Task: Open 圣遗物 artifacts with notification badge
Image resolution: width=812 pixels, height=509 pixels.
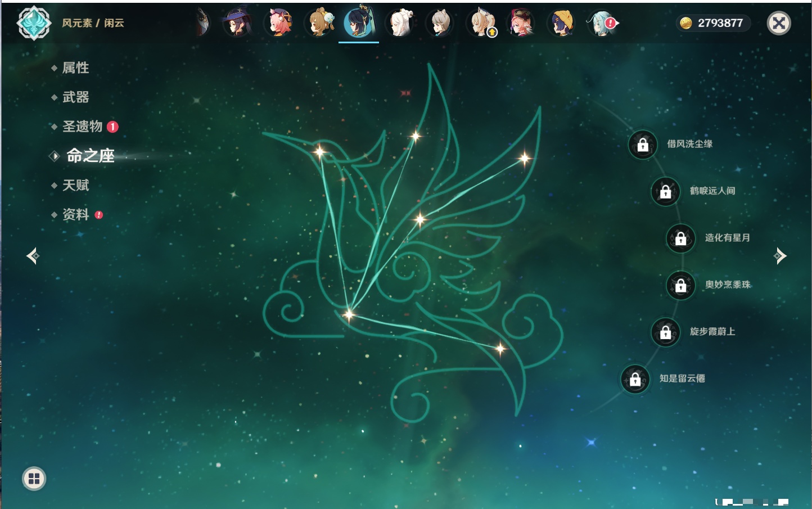Action: pyautogui.click(x=83, y=127)
